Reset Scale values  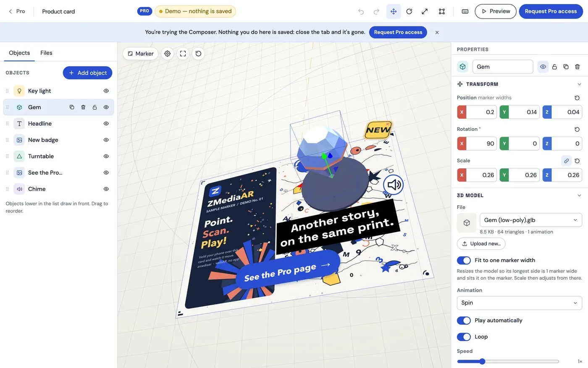[577, 161]
